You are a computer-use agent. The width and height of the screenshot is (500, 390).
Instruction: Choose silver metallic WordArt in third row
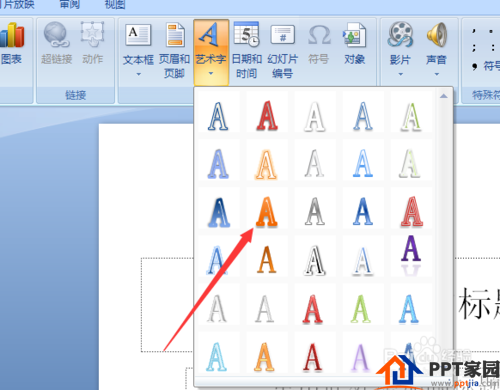tap(315, 212)
